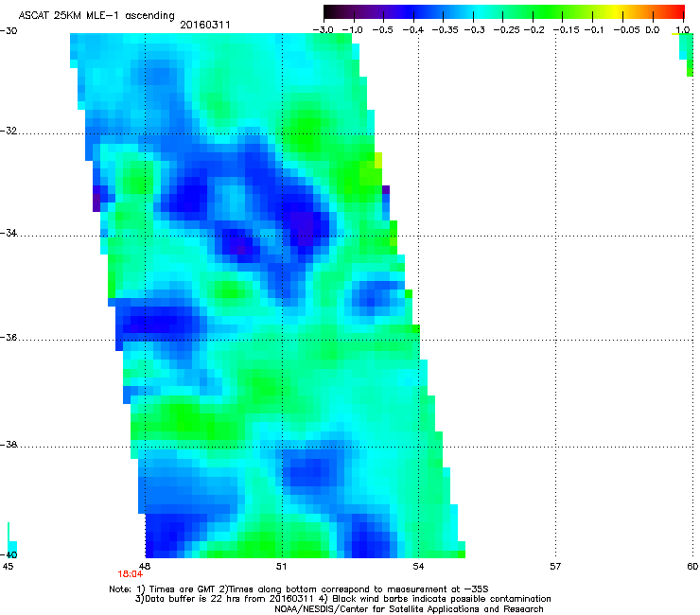Click the color bar label -0.25

click(x=507, y=30)
